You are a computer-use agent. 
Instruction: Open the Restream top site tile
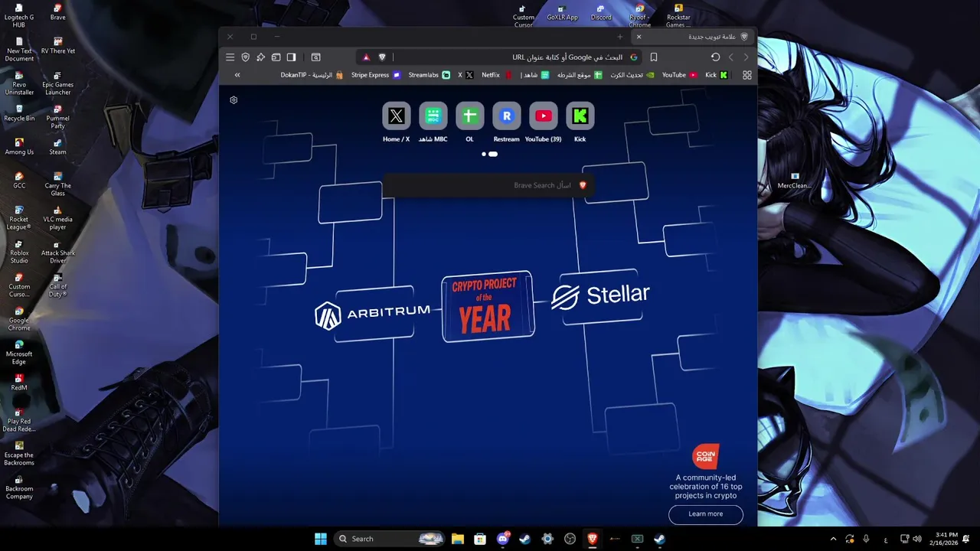point(507,122)
